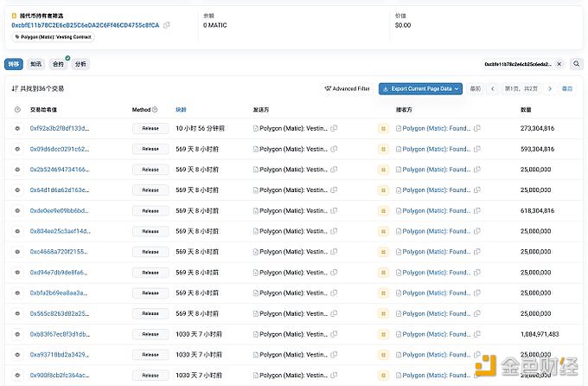
Task: Copy receiver address in 0xbfa2b69ea8aa3a row
Action: click(477, 293)
